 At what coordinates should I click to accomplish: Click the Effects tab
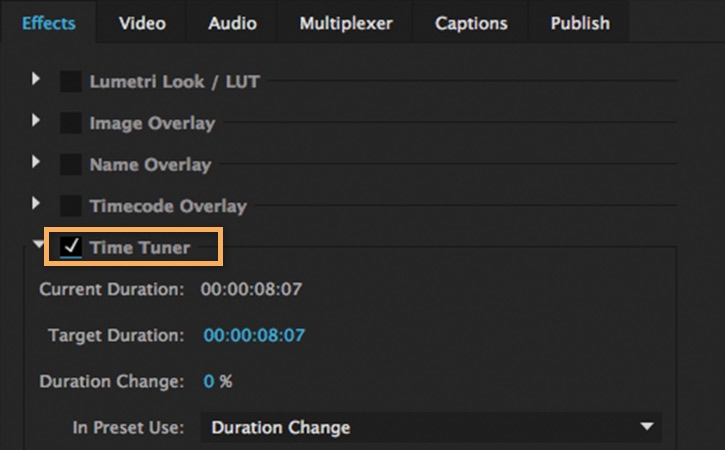(x=49, y=23)
